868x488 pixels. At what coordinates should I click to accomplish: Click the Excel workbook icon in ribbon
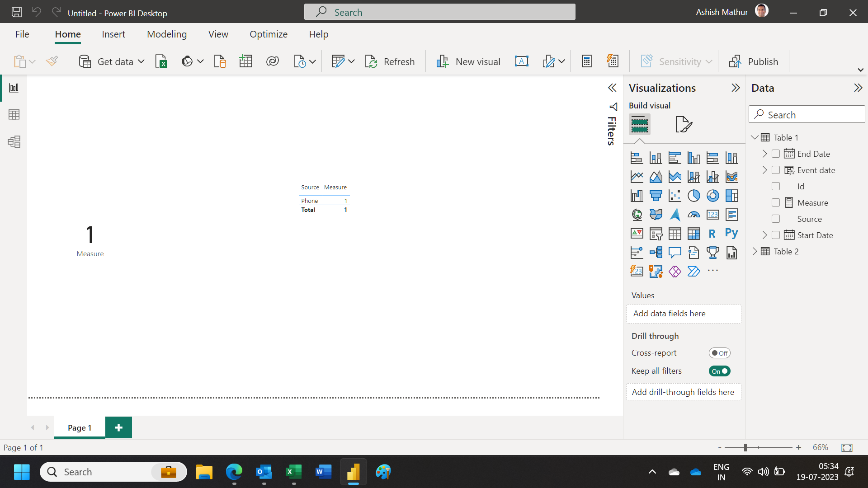coord(161,61)
